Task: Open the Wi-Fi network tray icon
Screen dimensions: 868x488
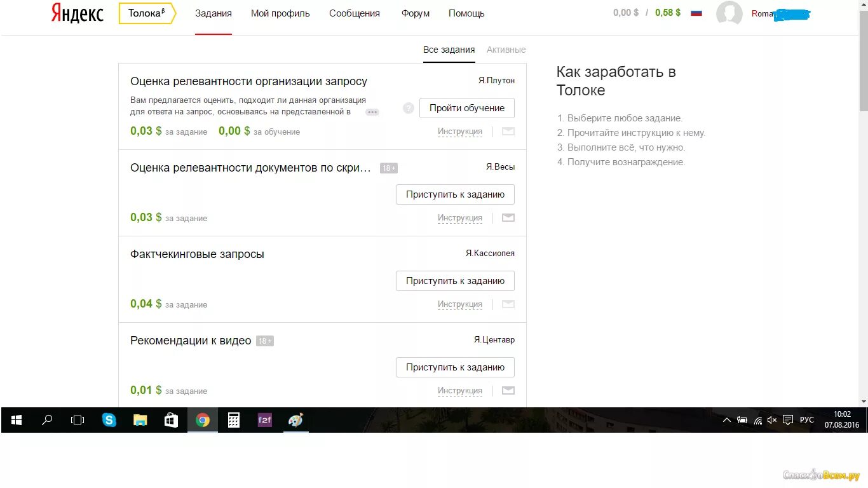Action: pyautogui.click(x=757, y=420)
